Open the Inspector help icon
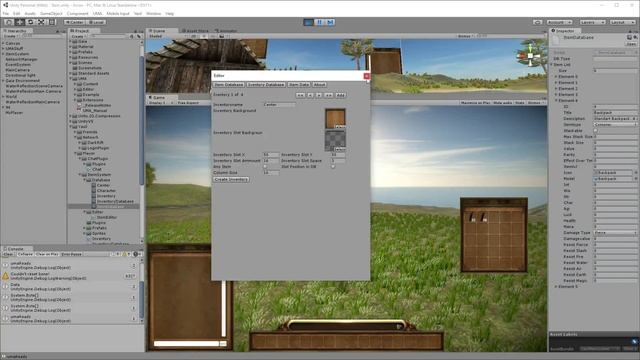The width and height of the screenshot is (640, 360). click(629, 37)
